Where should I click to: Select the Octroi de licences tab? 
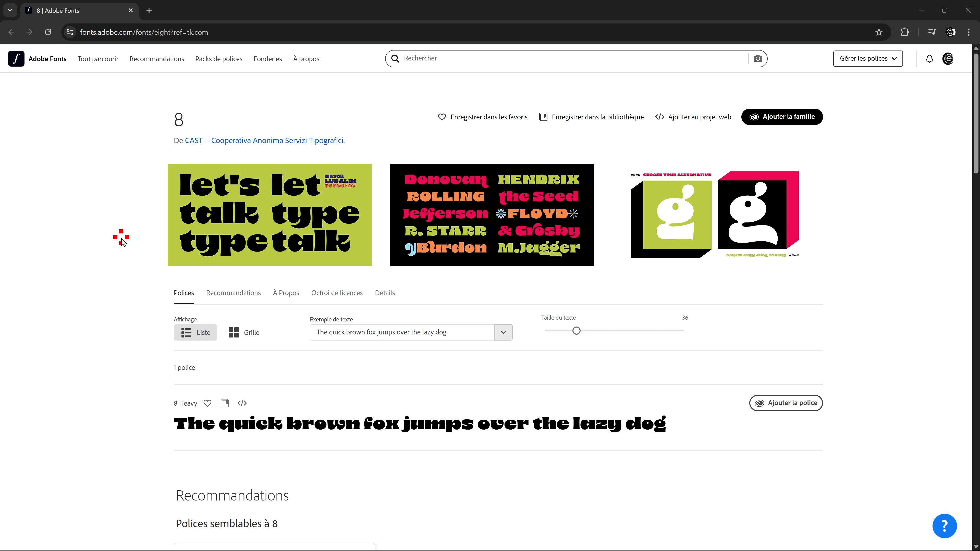[x=337, y=293]
